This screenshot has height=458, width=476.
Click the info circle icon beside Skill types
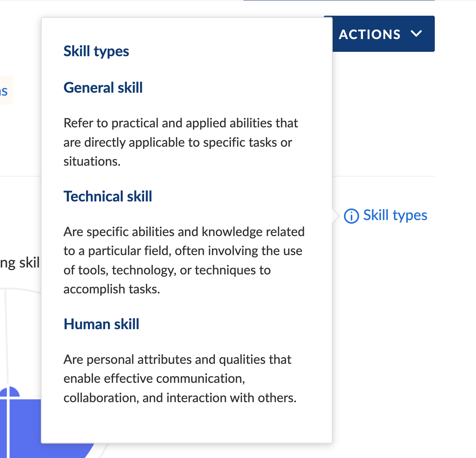click(x=351, y=216)
